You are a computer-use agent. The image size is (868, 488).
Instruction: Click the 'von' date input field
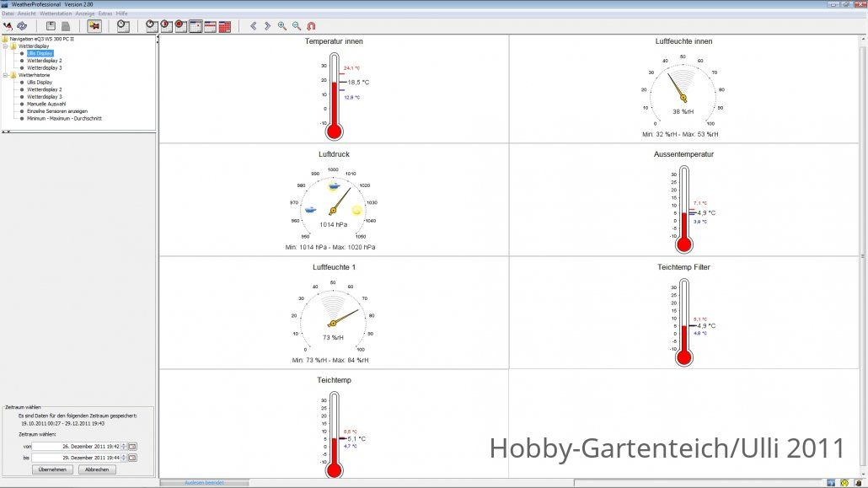[76, 447]
